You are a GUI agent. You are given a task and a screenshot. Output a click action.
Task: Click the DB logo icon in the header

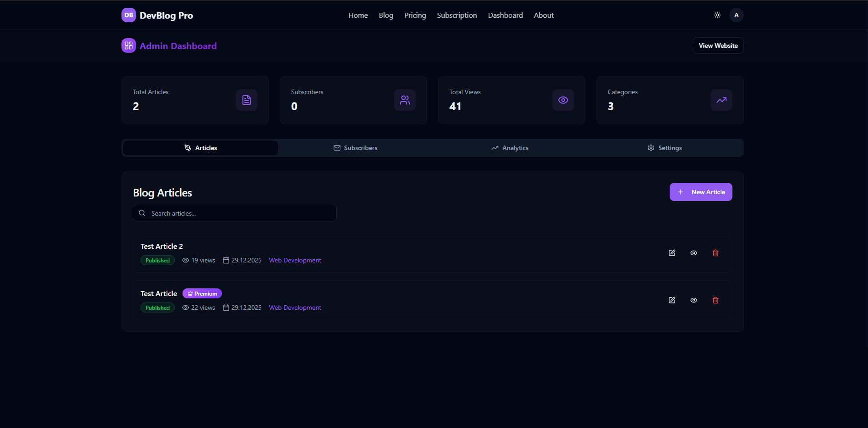[129, 15]
